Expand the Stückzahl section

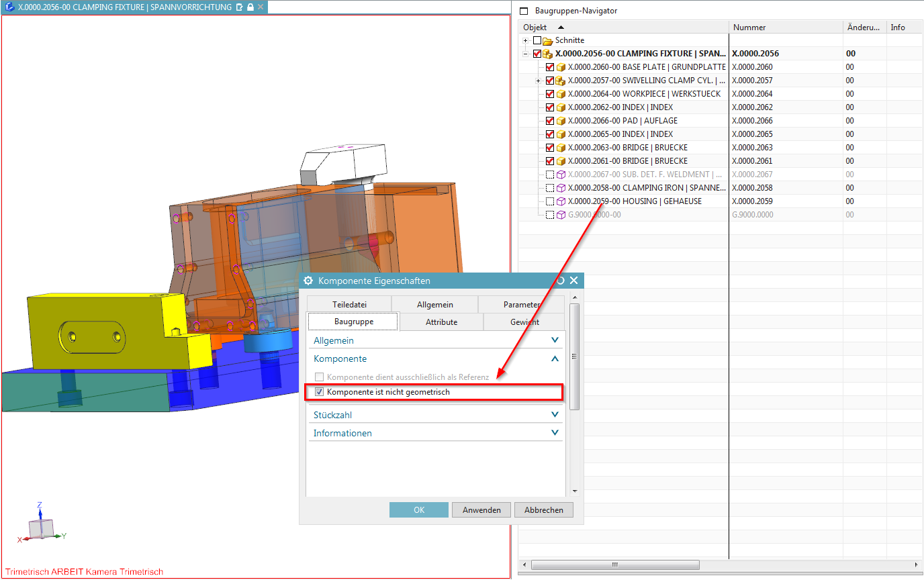pyautogui.click(x=555, y=415)
